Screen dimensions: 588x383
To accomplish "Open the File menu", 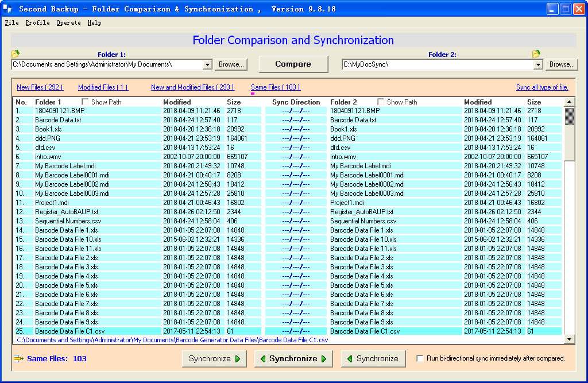I will pyautogui.click(x=11, y=23).
